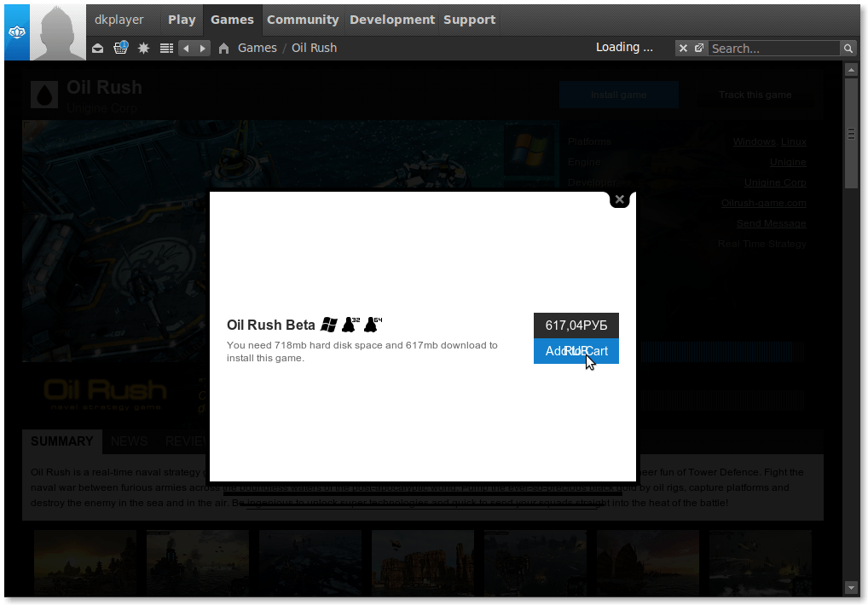Screen dimensions: 868x605
Task: Go forward with the right arrow
Action: pyautogui.click(x=203, y=49)
